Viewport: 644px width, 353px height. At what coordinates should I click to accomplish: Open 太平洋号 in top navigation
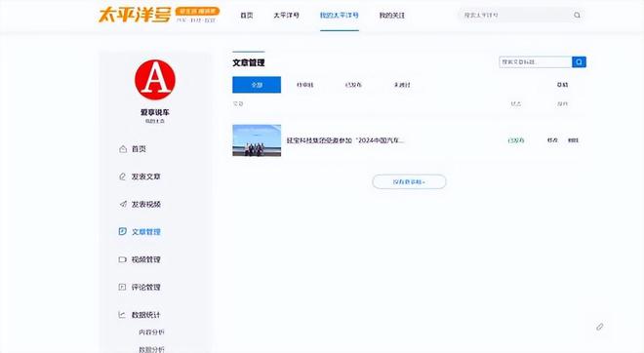point(286,16)
